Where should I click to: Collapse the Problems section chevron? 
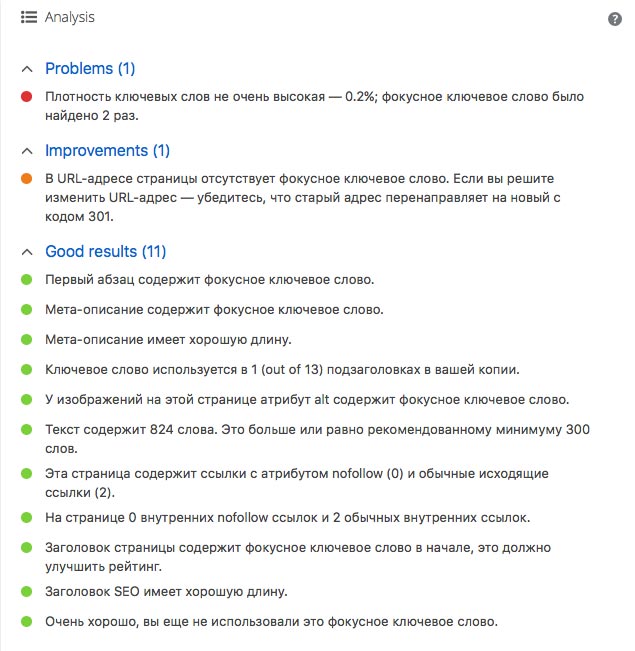(27, 69)
